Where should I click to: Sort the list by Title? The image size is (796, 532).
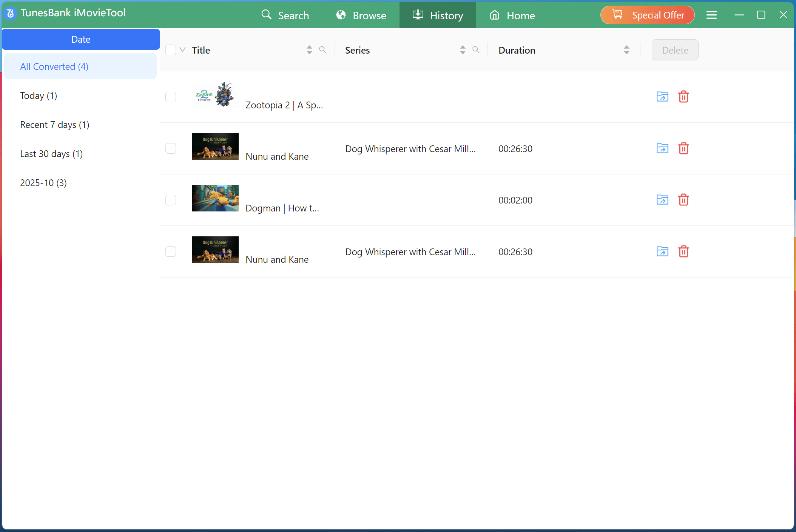(309, 49)
